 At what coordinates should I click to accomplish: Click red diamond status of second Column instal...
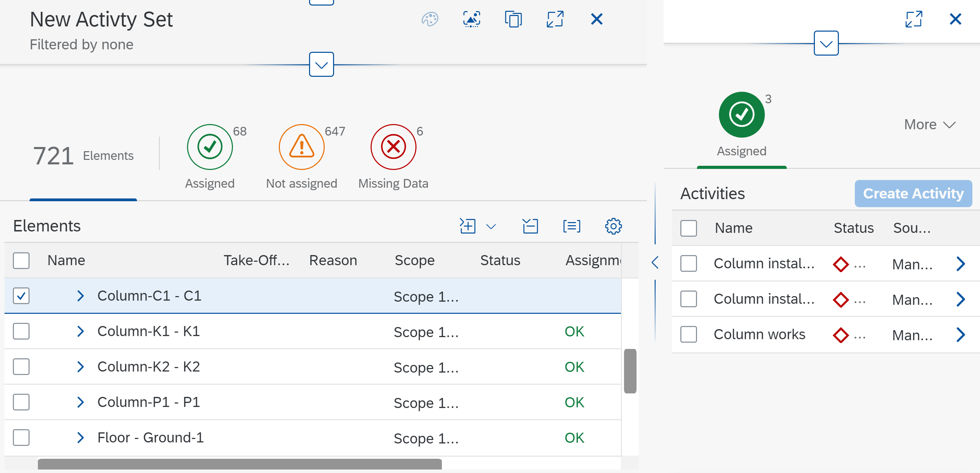(x=841, y=300)
